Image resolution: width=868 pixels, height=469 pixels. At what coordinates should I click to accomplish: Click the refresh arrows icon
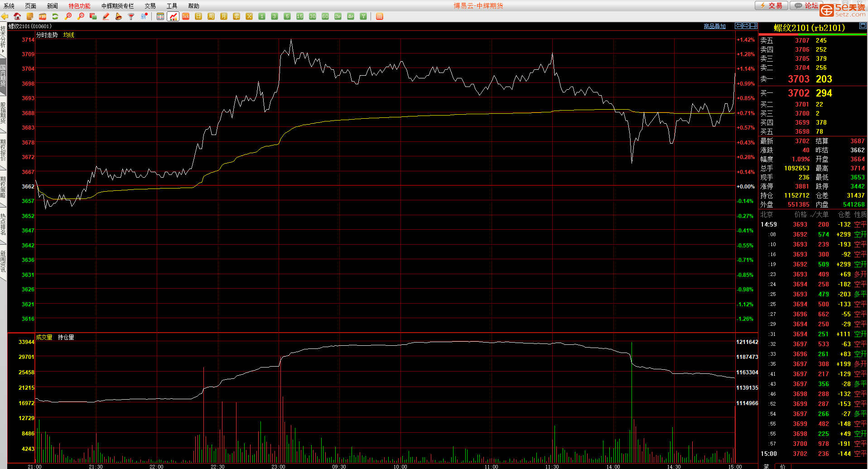coord(55,16)
